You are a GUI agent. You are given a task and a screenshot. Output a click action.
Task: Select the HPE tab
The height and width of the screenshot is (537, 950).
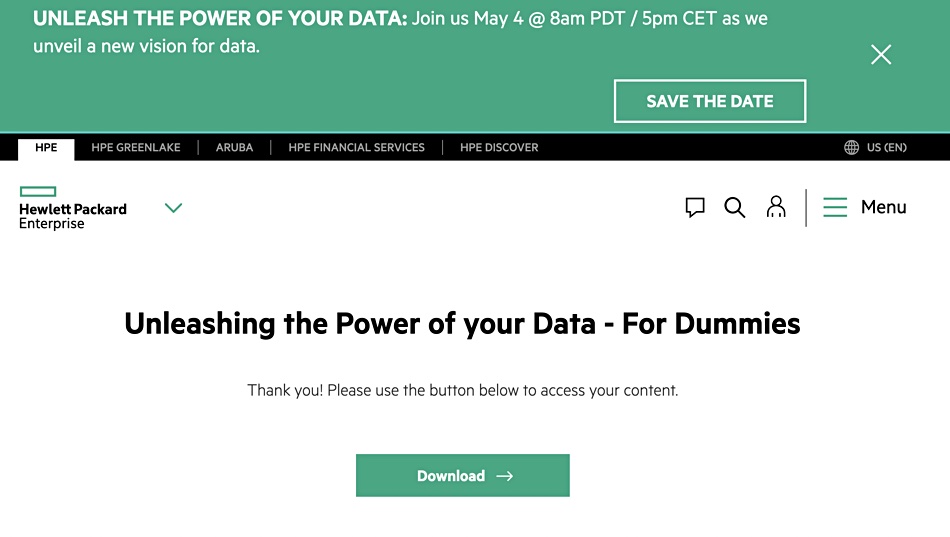[46, 148]
